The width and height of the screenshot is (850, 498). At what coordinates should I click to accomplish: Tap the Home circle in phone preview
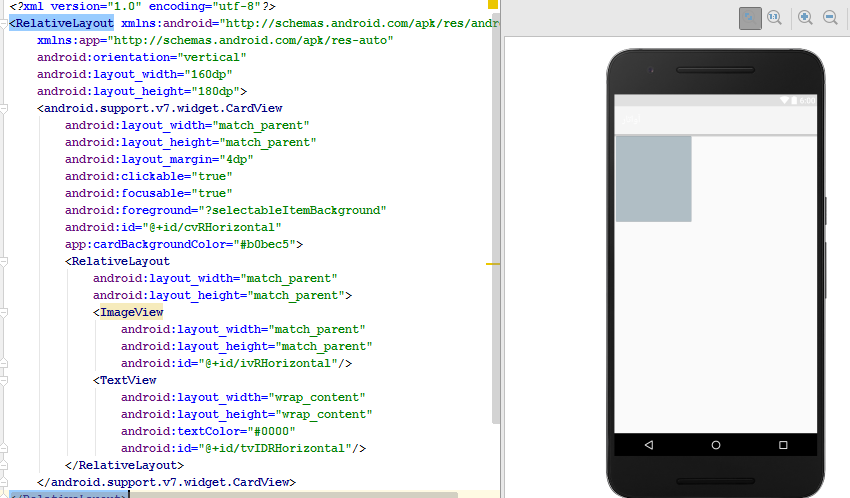coord(716,444)
